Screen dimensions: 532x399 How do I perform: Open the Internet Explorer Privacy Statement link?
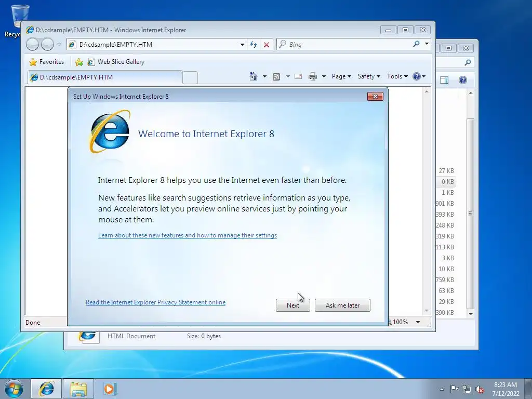click(x=155, y=302)
